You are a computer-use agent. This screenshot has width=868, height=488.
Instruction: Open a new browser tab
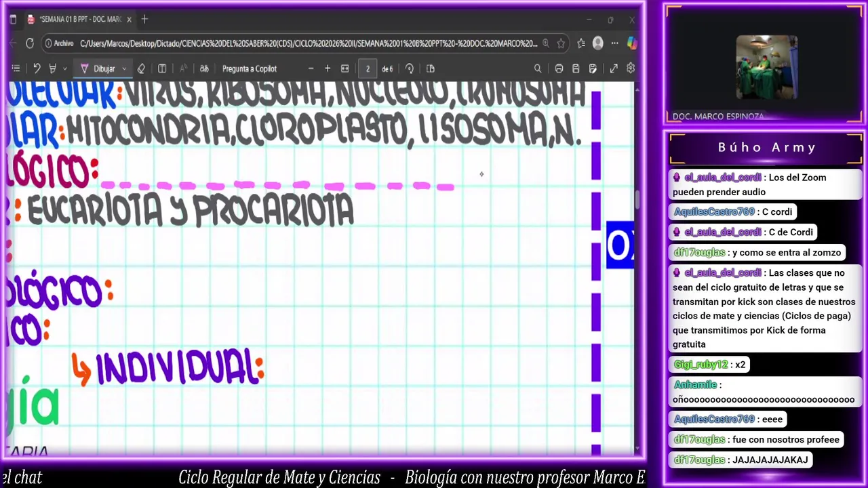coord(144,20)
